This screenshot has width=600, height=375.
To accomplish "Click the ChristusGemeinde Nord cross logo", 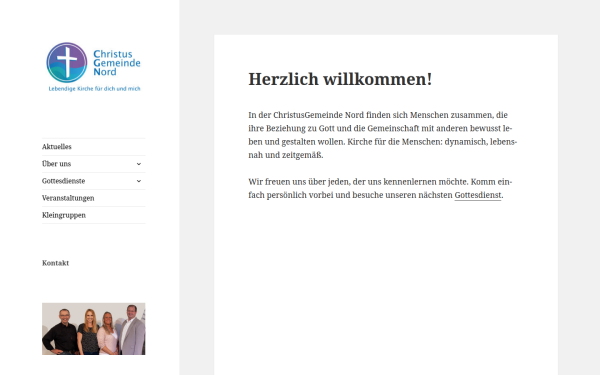I will point(67,62).
